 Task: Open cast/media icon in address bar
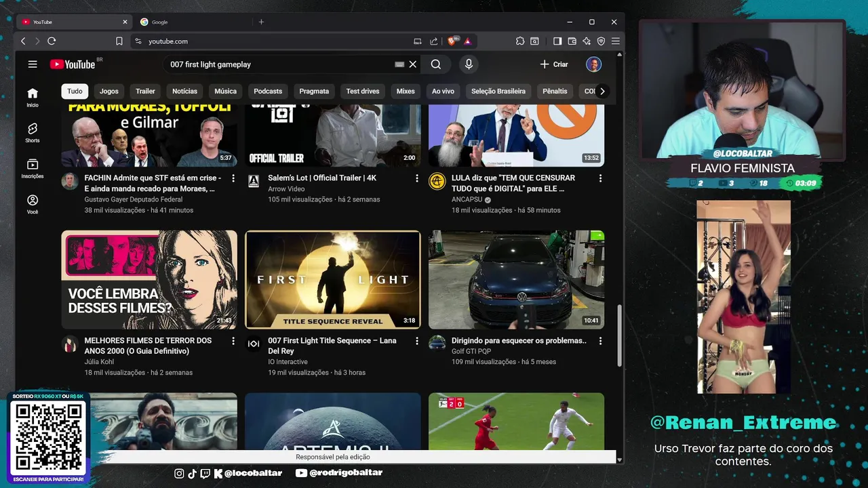(417, 41)
